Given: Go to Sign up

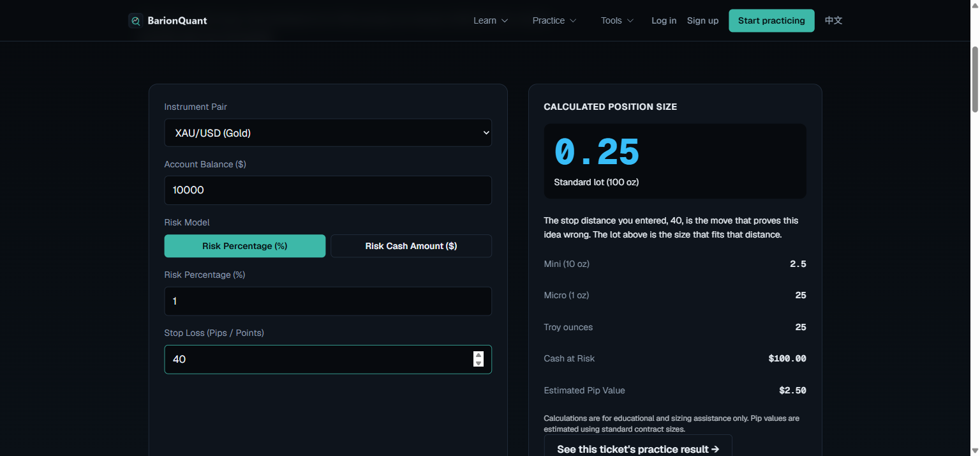Looking at the screenshot, I should tap(702, 20).
